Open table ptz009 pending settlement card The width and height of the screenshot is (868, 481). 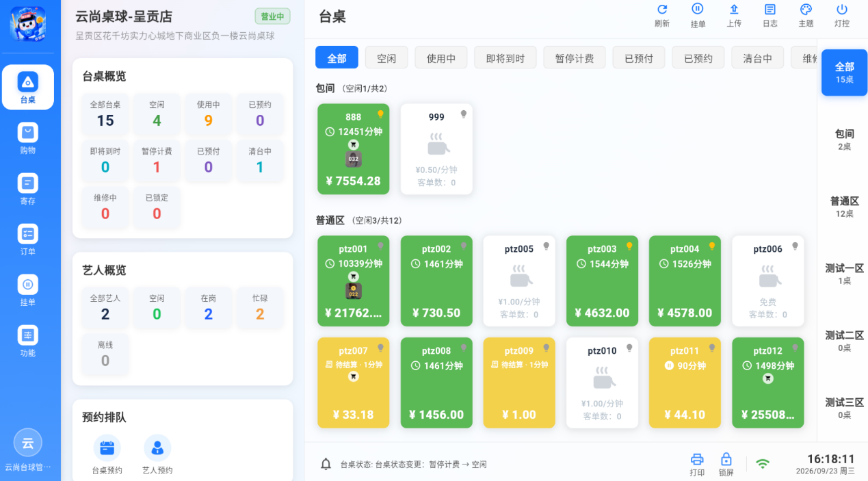coord(519,382)
